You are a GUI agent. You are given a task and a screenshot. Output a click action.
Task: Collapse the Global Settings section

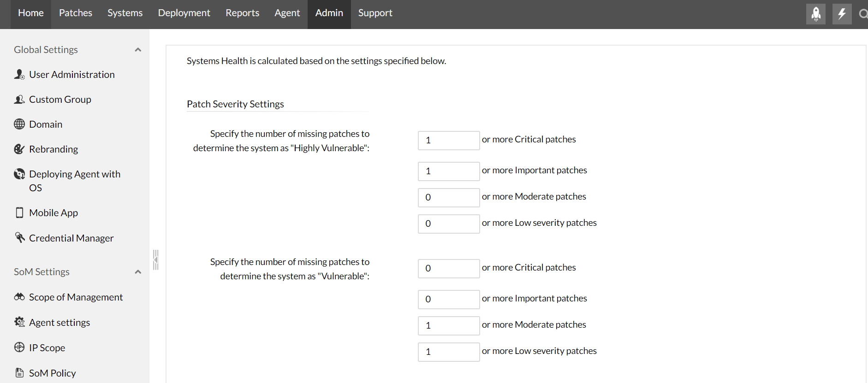click(137, 50)
